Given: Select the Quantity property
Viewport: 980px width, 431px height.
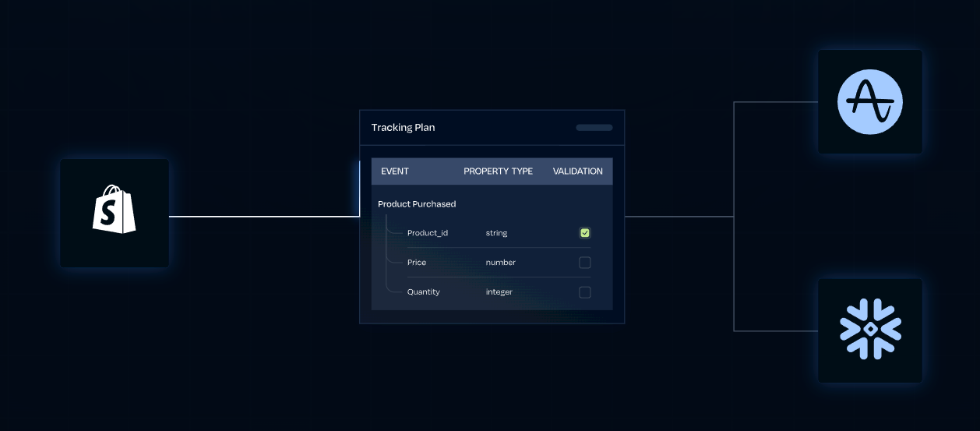Looking at the screenshot, I should click(x=424, y=292).
